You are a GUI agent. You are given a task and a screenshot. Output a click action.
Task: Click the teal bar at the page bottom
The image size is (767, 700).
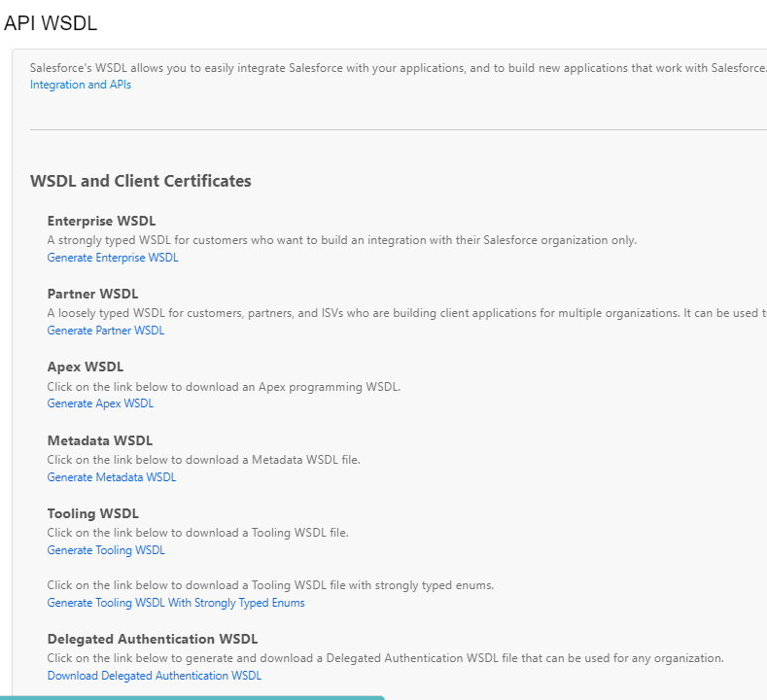tap(192, 698)
